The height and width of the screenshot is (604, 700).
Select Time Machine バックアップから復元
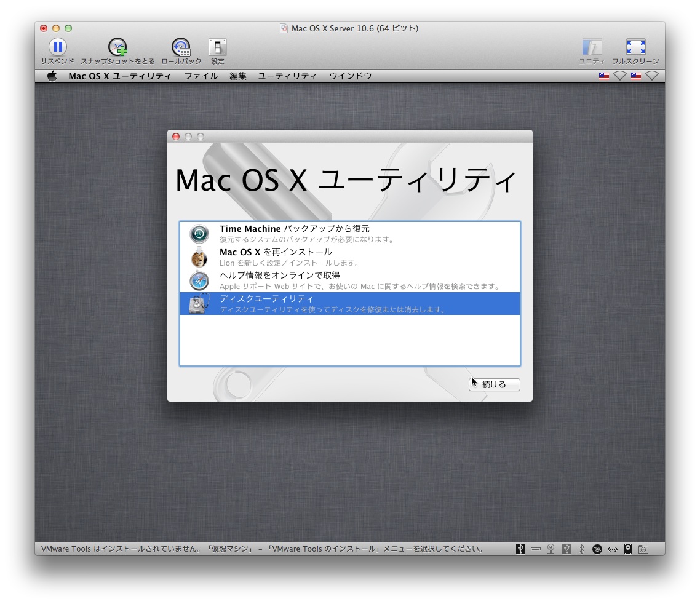coord(350,234)
